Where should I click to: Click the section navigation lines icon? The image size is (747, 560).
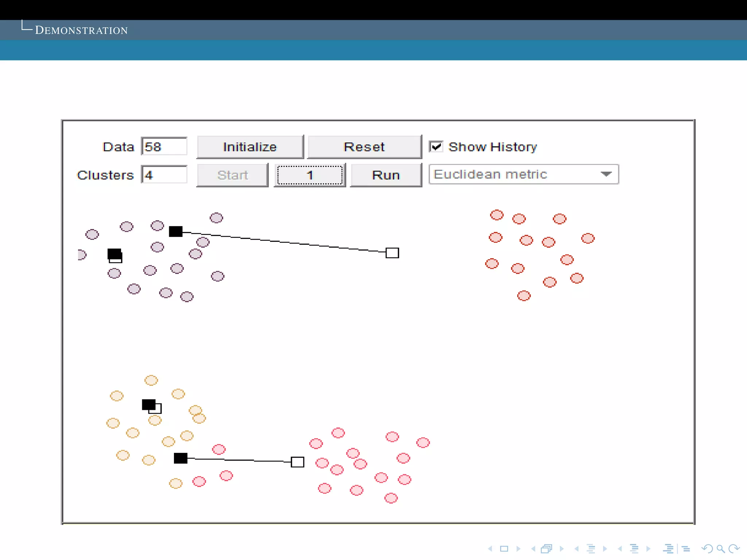(634, 549)
